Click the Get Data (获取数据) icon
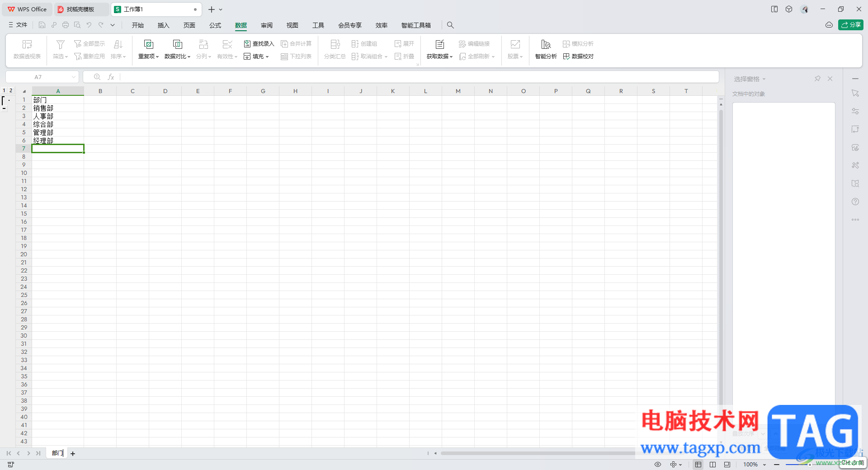868x470 pixels. 439,44
